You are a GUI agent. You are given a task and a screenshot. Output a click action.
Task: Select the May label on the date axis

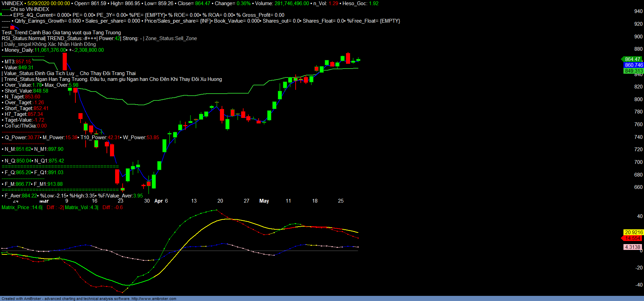[x=264, y=201]
